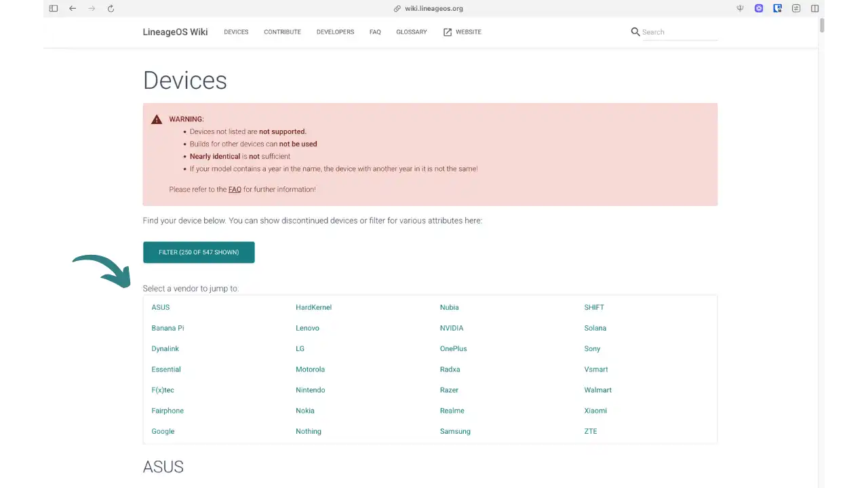The image size is (868, 488).
Task: Click the external link icon beside Website
Action: [x=448, y=32]
